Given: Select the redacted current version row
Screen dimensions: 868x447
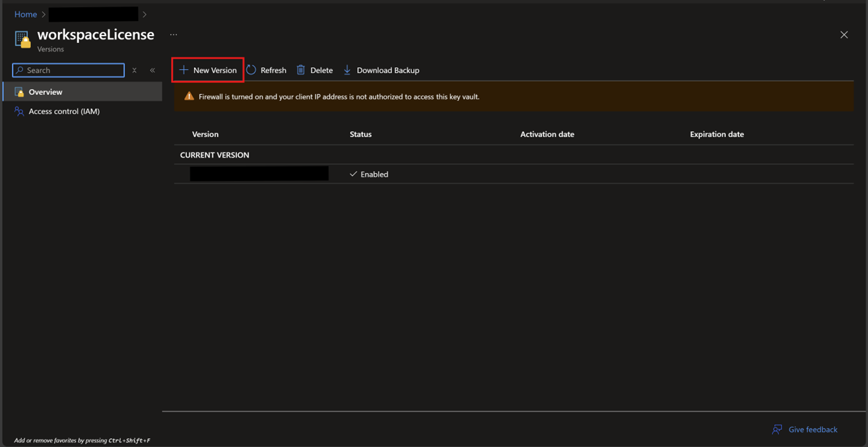Looking at the screenshot, I should (x=259, y=174).
